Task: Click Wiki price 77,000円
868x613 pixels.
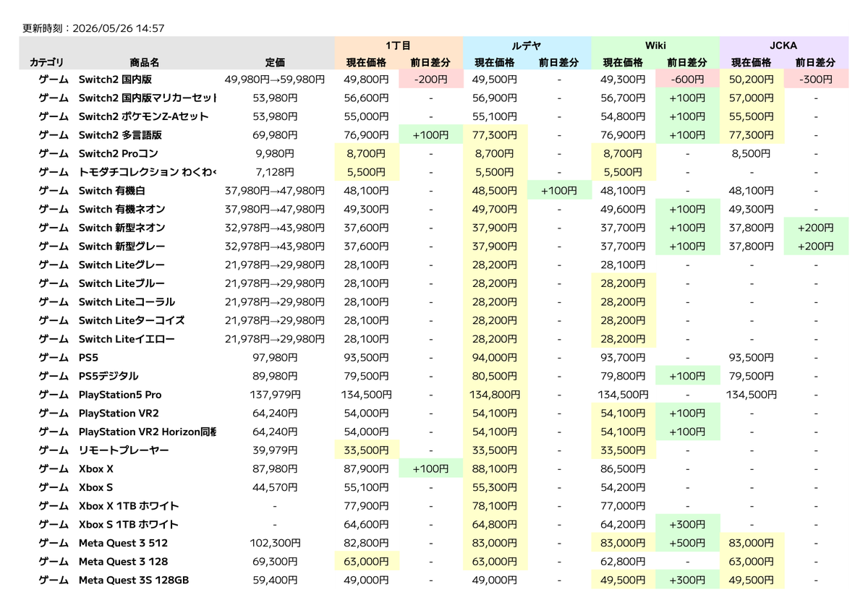Action: tap(623, 506)
